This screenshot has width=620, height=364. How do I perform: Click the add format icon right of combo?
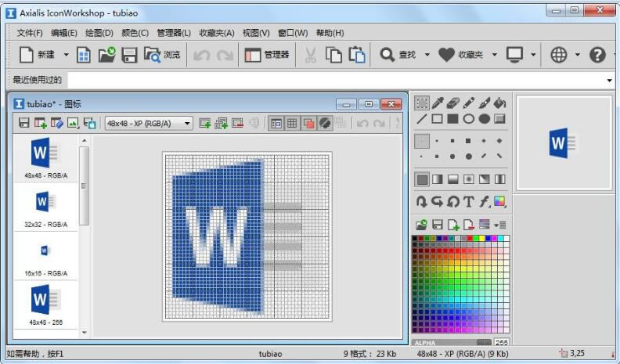click(204, 124)
